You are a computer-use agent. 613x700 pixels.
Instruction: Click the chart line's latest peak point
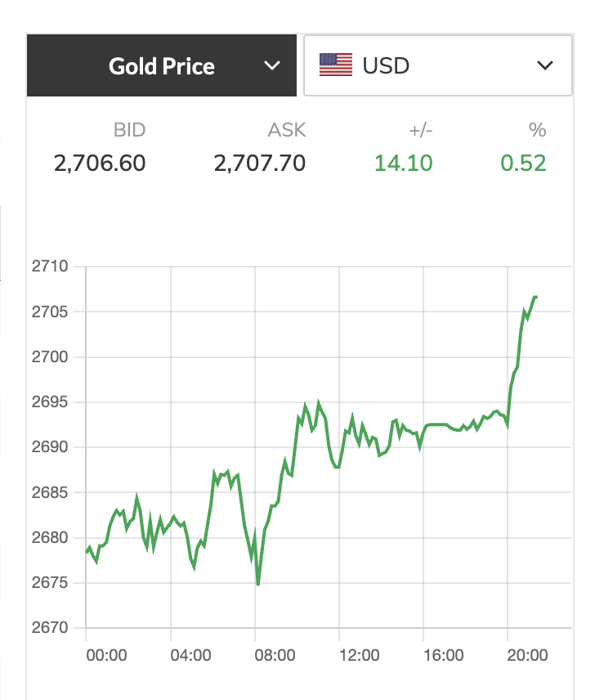[535, 297]
